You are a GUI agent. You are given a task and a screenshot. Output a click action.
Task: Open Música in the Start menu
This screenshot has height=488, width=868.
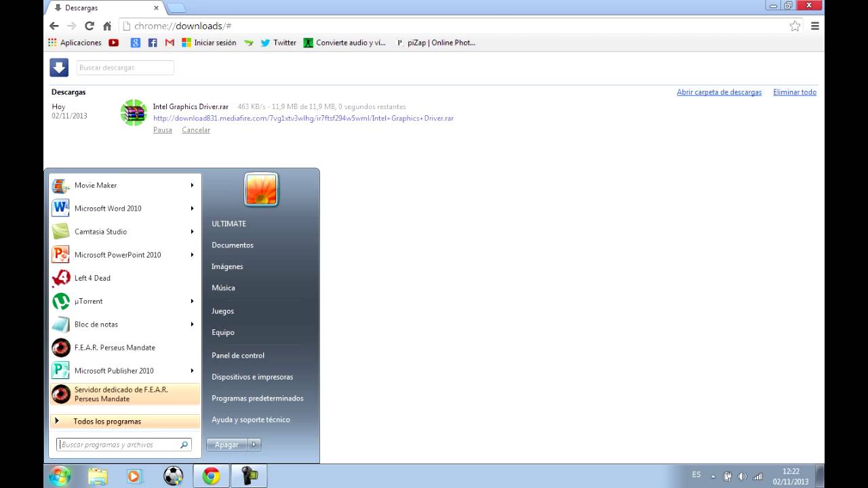click(x=223, y=288)
